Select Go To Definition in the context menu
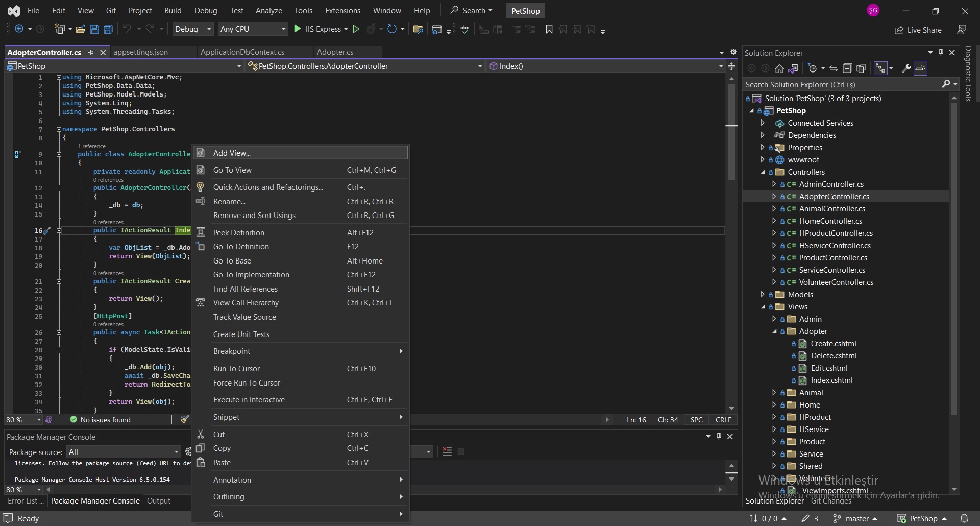The width and height of the screenshot is (980, 526). (301, 247)
